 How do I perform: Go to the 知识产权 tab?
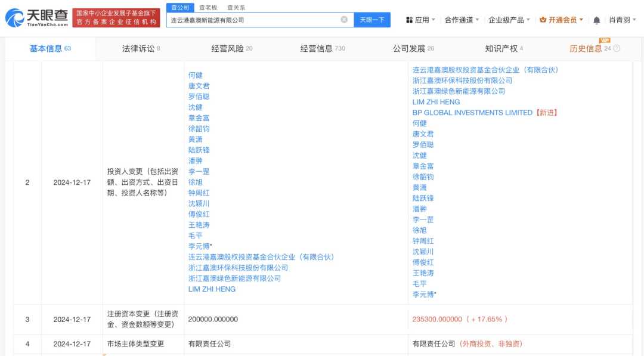[503, 48]
